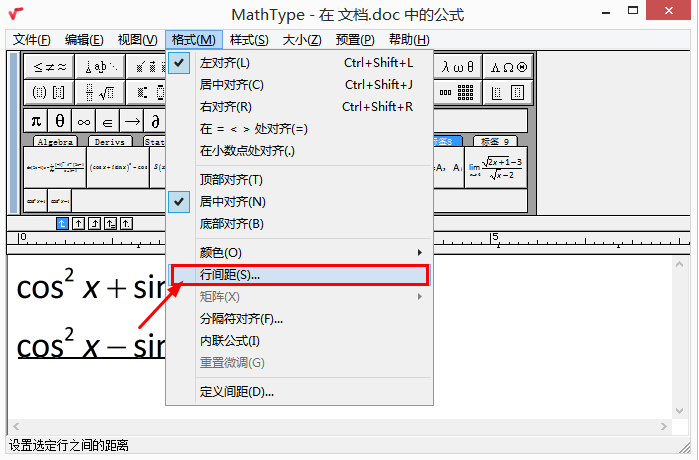Open the spaces and ellipses palette
The height and width of the screenshot is (460, 699).
coord(100,67)
